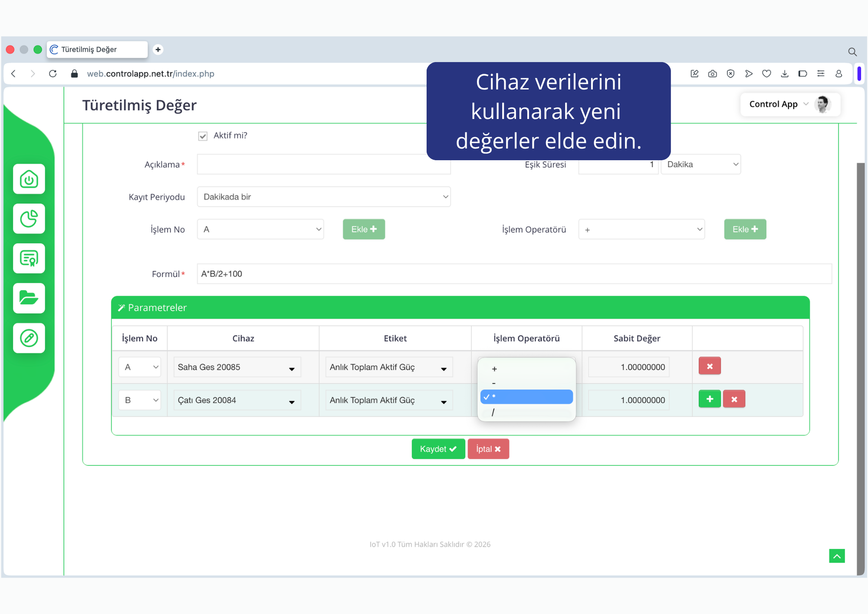Open the İşlem No dropdown showing A
This screenshot has width=868, height=614.
click(260, 229)
